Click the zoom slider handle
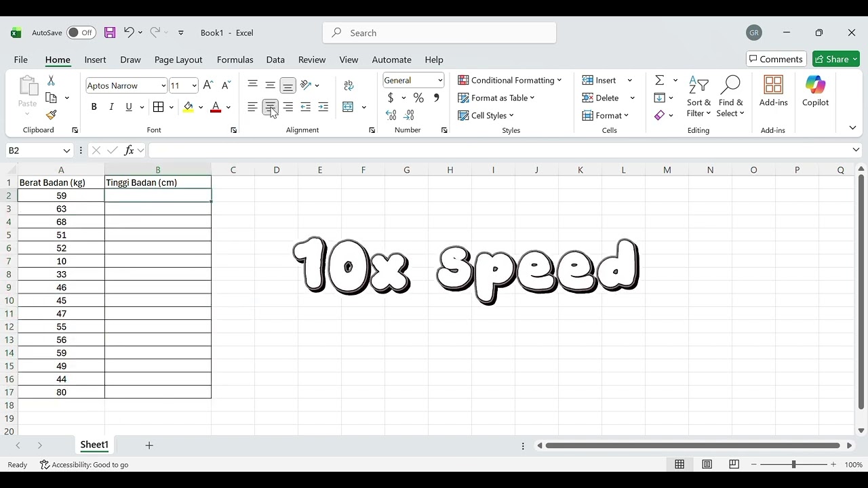Screen dimensions: 868x488 (793, 464)
